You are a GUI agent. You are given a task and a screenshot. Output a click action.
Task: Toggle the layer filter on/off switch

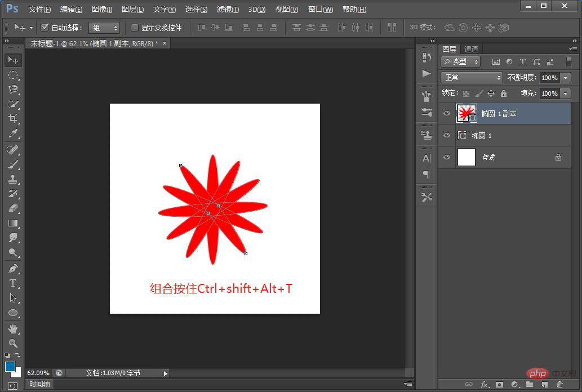coord(568,61)
